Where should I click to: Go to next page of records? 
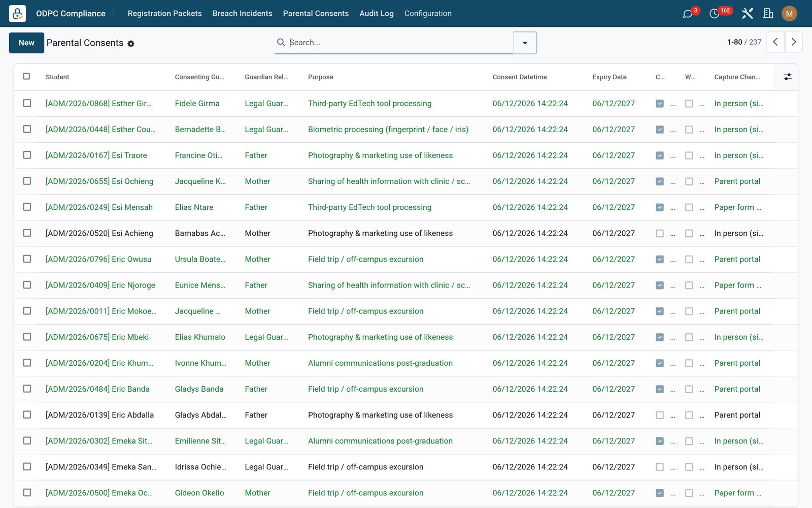[794, 42]
